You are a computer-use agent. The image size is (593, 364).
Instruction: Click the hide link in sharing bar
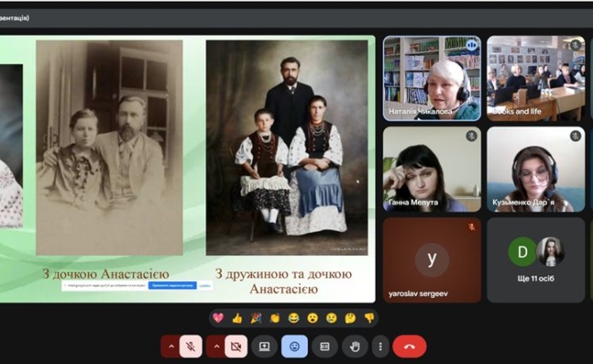205,285
